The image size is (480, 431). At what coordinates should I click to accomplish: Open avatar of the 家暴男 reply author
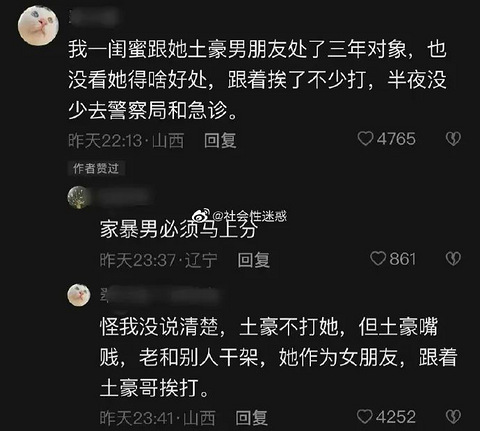pyautogui.click(x=78, y=197)
